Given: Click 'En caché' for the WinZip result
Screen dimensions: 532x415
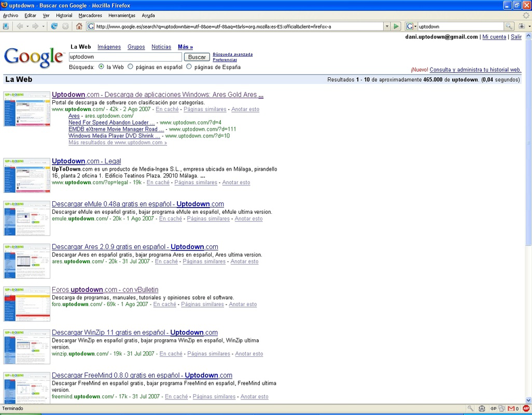Looking at the screenshot, I should 171,354.
